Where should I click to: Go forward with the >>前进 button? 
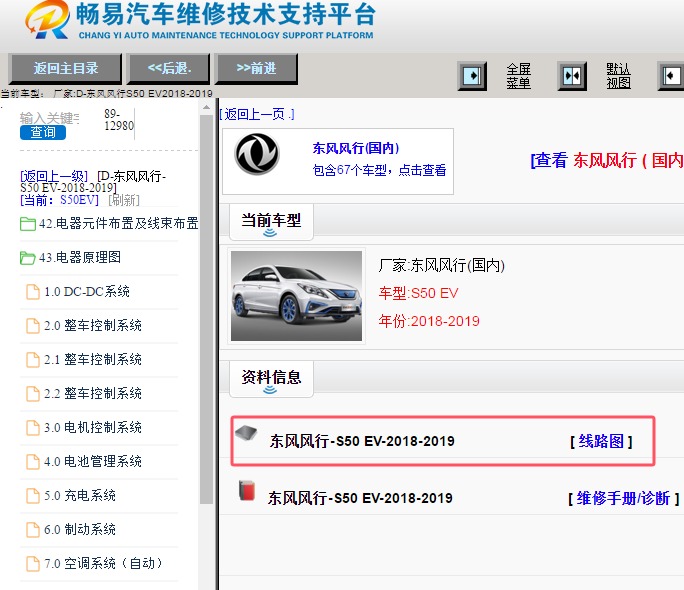(x=256, y=68)
